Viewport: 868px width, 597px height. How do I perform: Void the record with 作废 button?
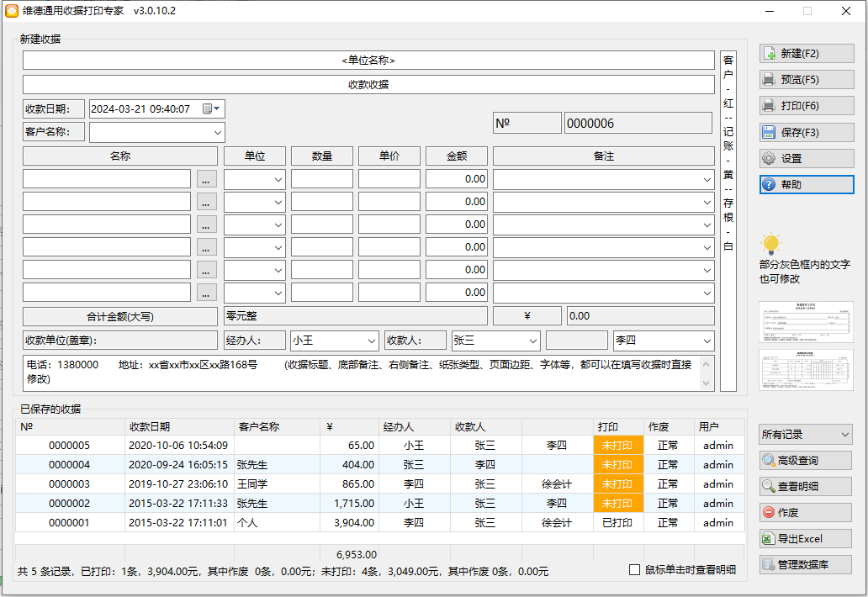[805, 513]
